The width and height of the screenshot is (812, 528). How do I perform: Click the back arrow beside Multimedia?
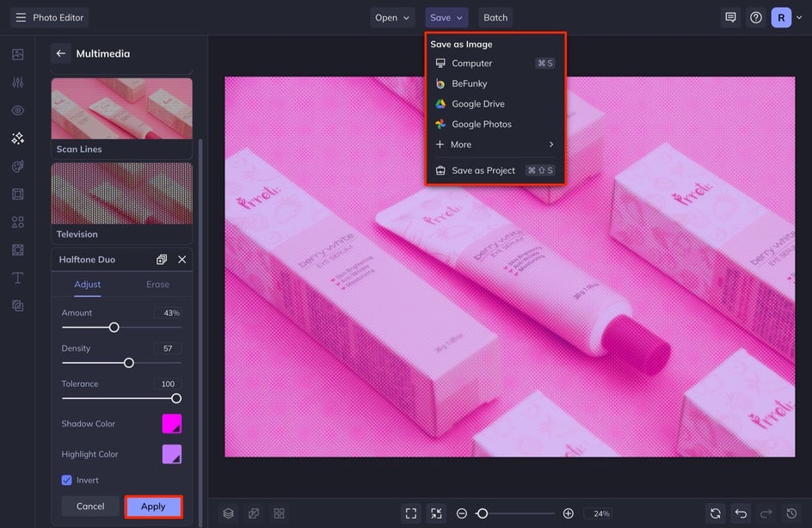(61, 53)
